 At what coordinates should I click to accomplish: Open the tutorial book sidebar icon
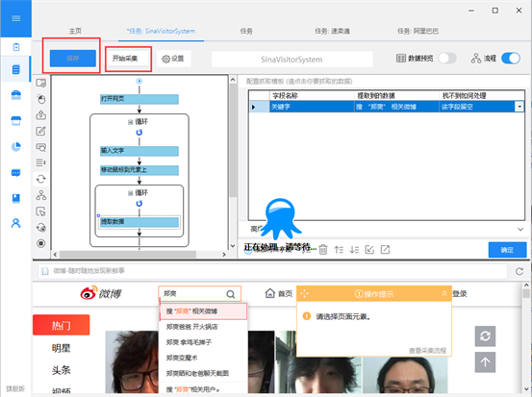[x=16, y=198]
